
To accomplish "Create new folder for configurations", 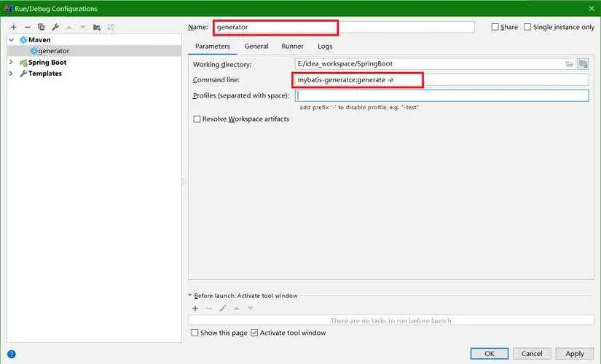I will pos(97,27).
